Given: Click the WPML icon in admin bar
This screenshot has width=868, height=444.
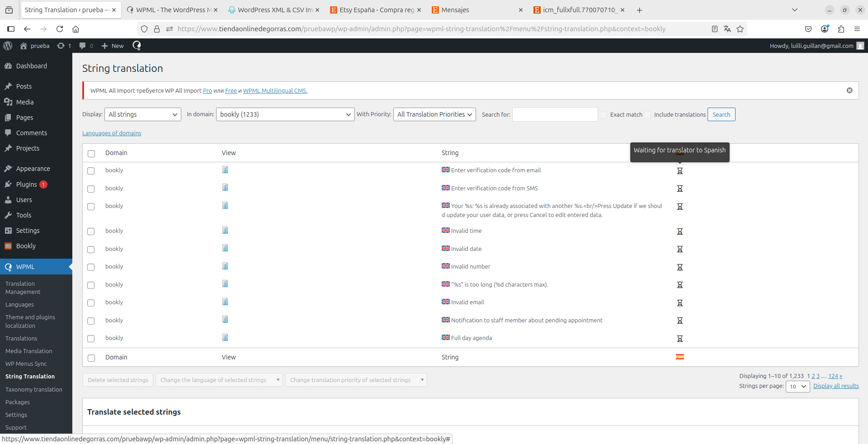Looking at the screenshot, I should [x=137, y=46].
